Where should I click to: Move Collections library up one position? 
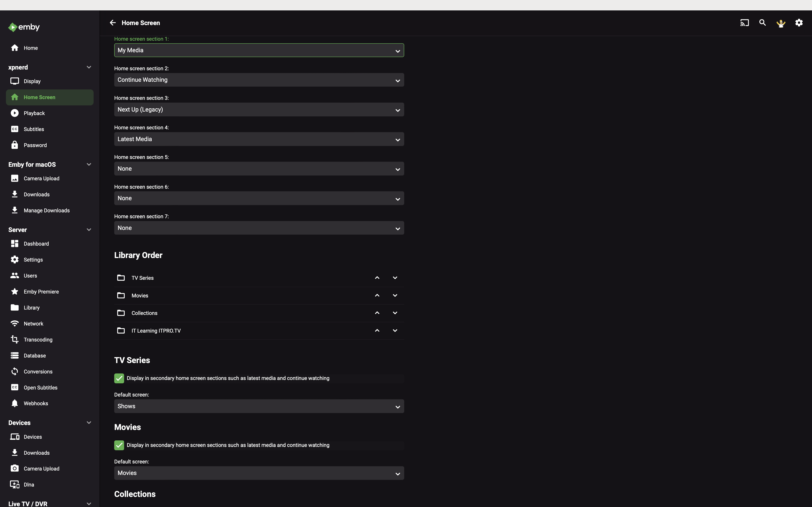[x=377, y=313]
